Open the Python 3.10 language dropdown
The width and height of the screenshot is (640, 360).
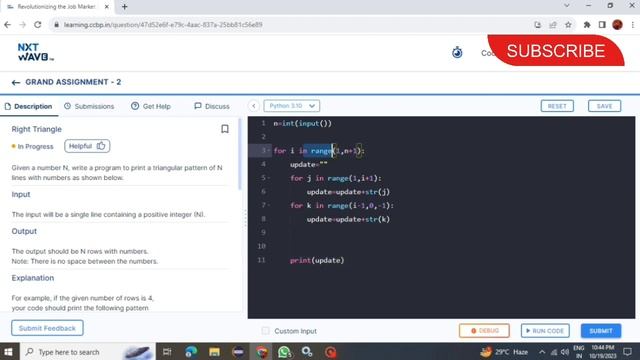tap(291, 106)
